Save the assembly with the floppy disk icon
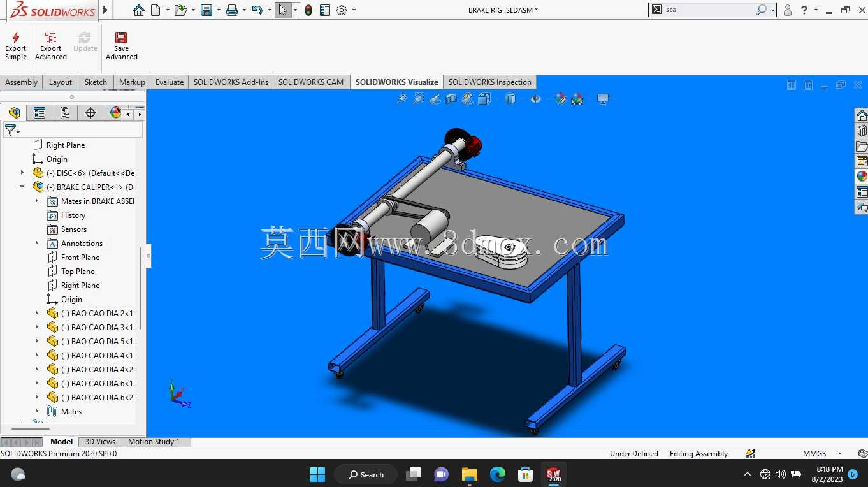 pos(206,10)
